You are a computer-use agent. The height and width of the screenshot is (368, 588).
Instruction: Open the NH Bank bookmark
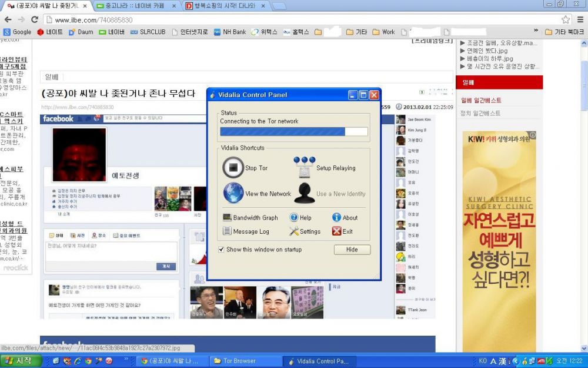tap(230, 32)
